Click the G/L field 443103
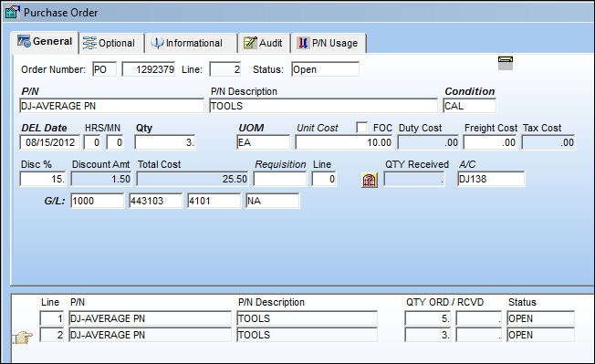The height and width of the screenshot is (364, 595). pyautogui.click(x=155, y=201)
